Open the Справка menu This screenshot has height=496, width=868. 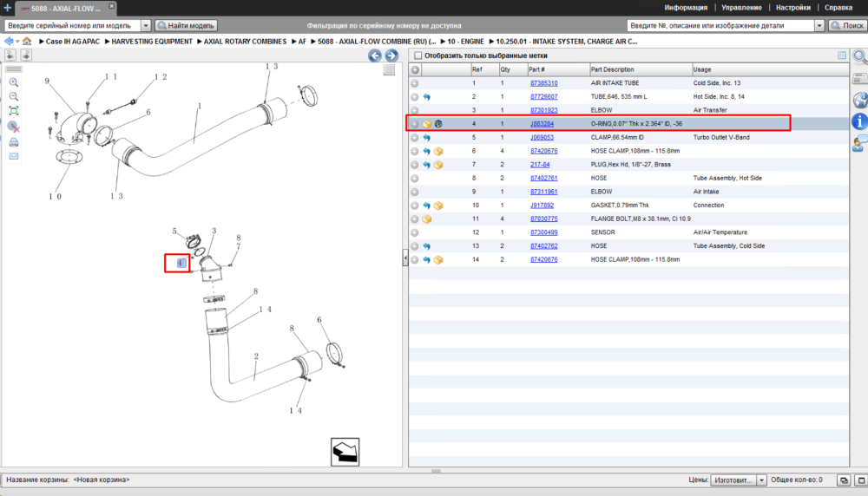(x=838, y=8)
